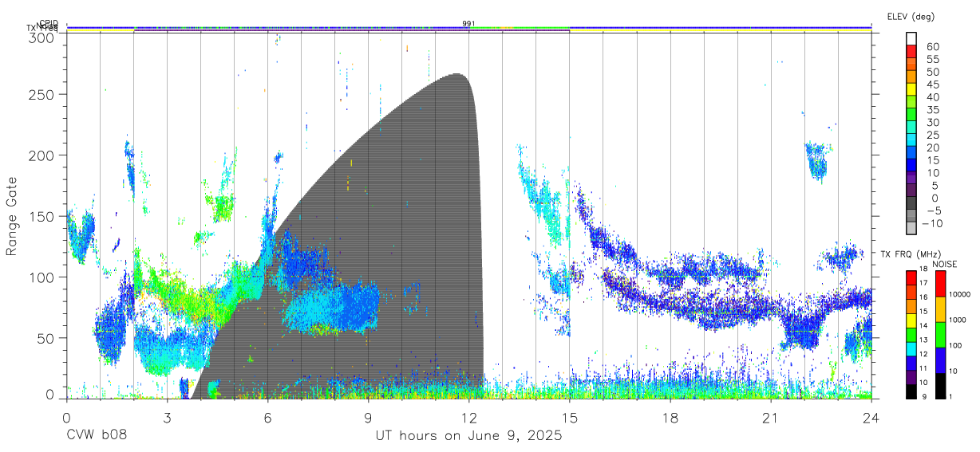This screenshot has width=980, height=452.
Task: Click the '6' tick on the UT hours axis
Action: click(267, 417)
